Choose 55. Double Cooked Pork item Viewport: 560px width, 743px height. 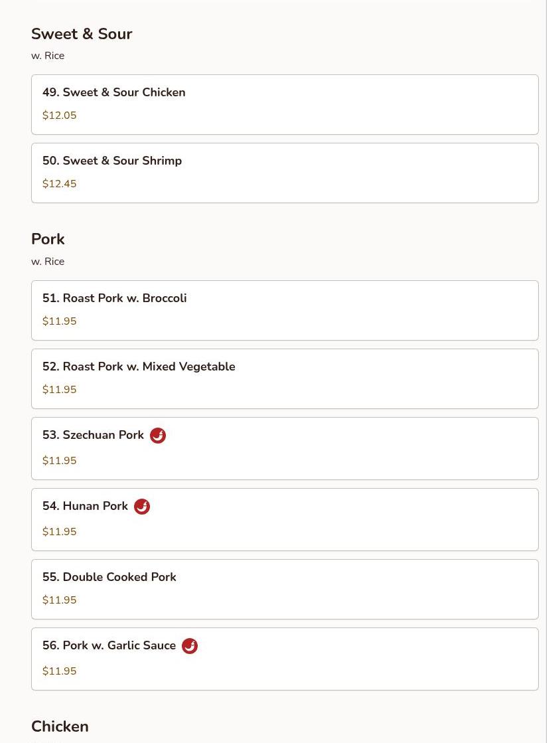click(x=285, y=590)
